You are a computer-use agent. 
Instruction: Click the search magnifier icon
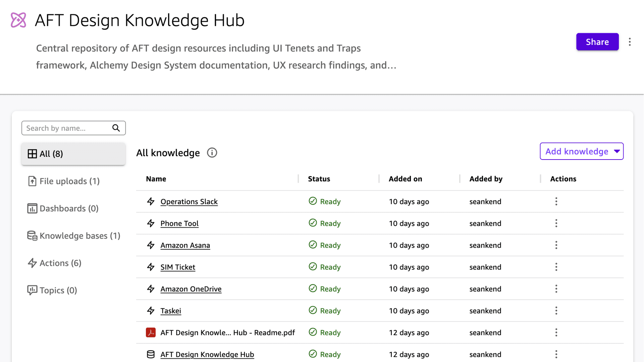pyautogui.click(x=116, y=128)
